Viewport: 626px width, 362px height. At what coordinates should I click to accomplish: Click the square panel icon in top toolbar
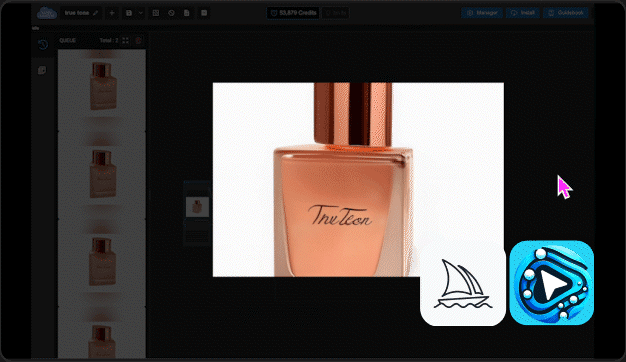click(x=204, y=13)
